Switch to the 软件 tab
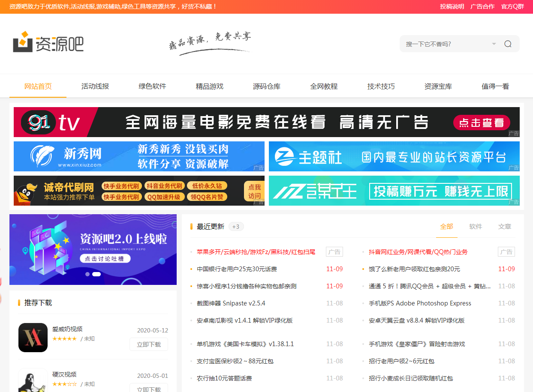 pos(476,226)
